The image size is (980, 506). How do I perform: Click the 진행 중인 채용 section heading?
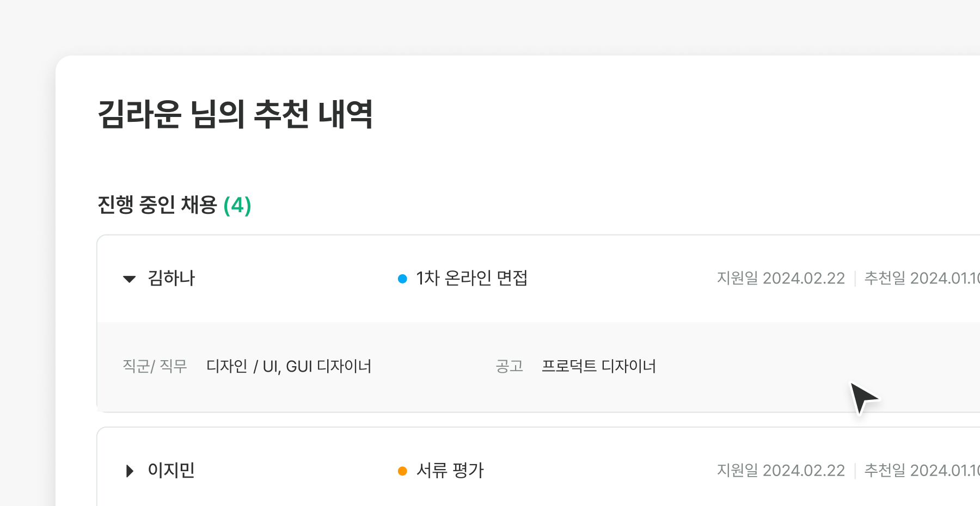click(x=157, y=205)
